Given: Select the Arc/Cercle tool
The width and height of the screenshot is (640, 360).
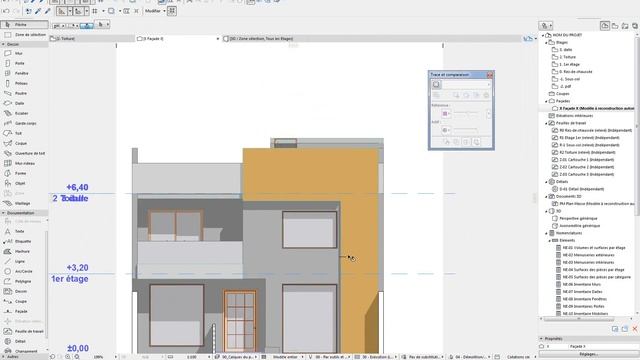Looking at the screenshot, I should (x=24, y=271).
